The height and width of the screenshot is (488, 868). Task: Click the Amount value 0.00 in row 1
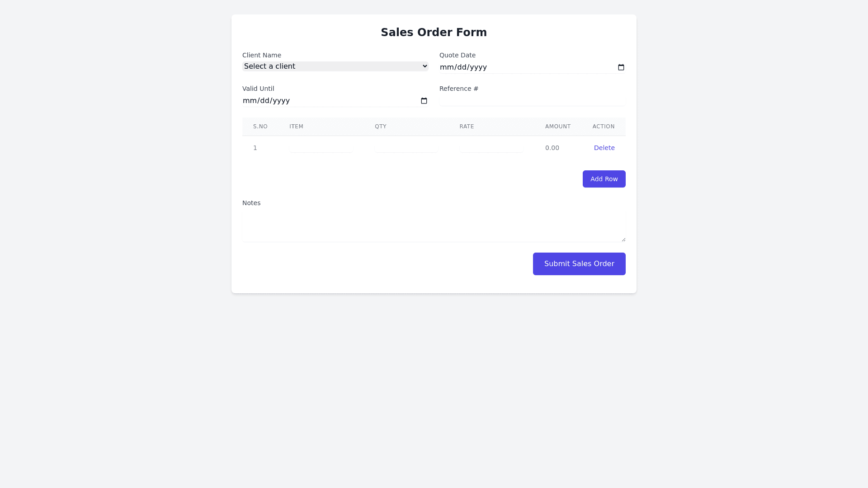click(x=552, y=148)
